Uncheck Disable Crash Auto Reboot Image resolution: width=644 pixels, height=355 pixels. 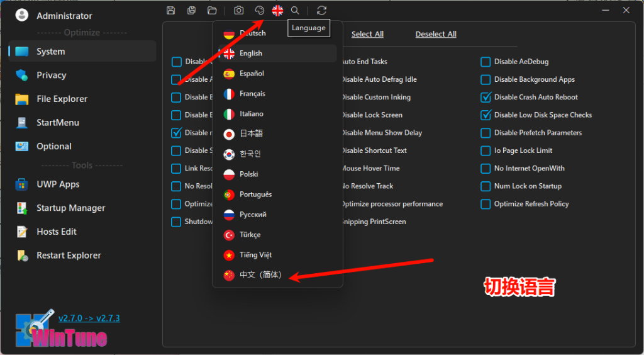click(486, 97)
